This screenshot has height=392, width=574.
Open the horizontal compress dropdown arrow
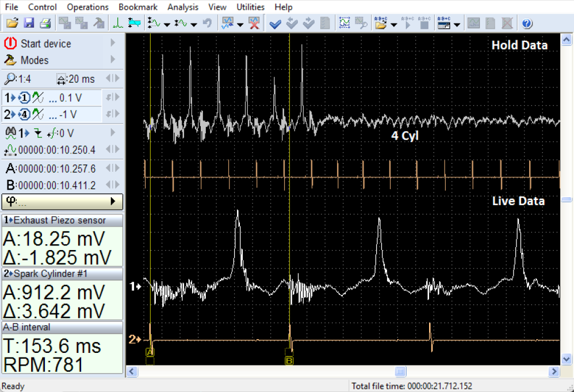pyautogui.click(x=194, y=25)
